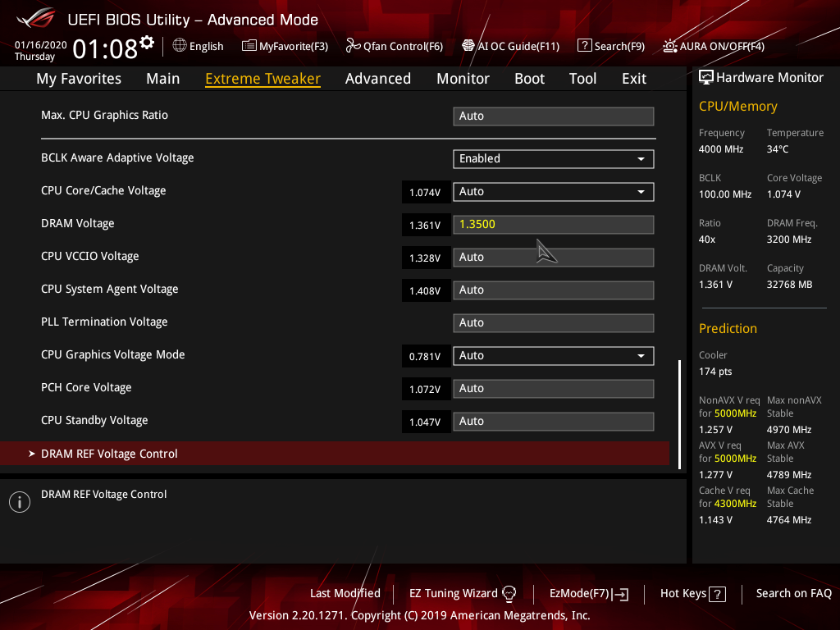Click the settings list vertical scrollbar
The width and height of the screenshot is (840, 630).
[679, 414]
